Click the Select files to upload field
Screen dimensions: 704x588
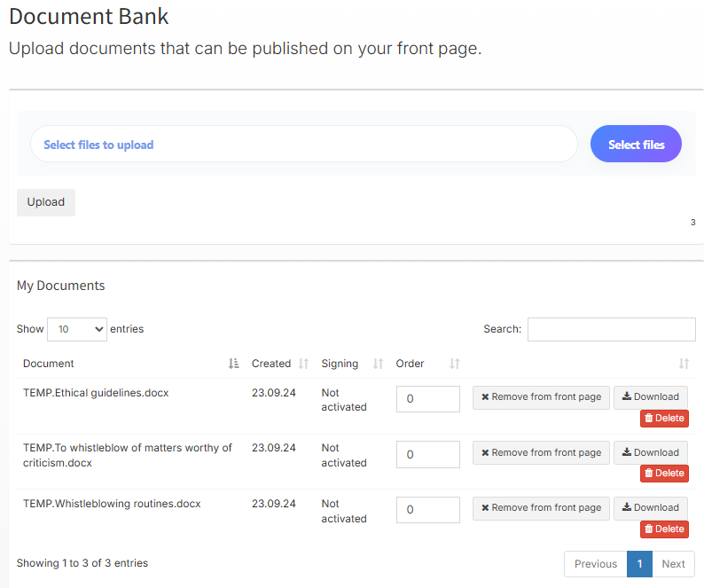click(x=303, y=145)
